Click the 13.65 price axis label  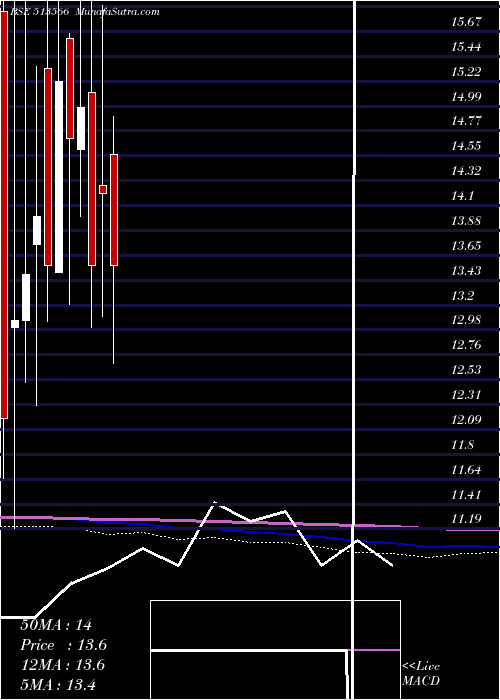467,246
